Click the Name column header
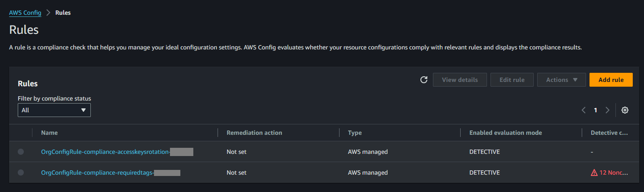The height and width of the screenshot is (192, 644). (x=49, y=133)
